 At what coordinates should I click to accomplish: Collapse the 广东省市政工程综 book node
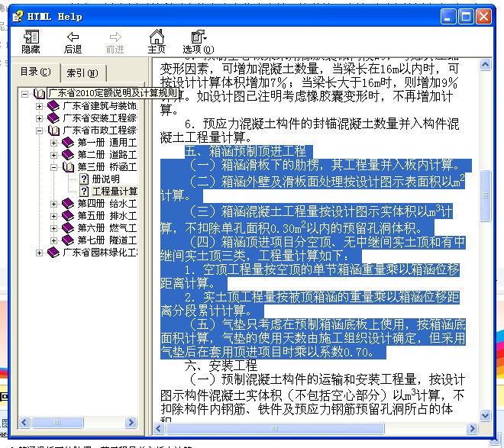39,131
